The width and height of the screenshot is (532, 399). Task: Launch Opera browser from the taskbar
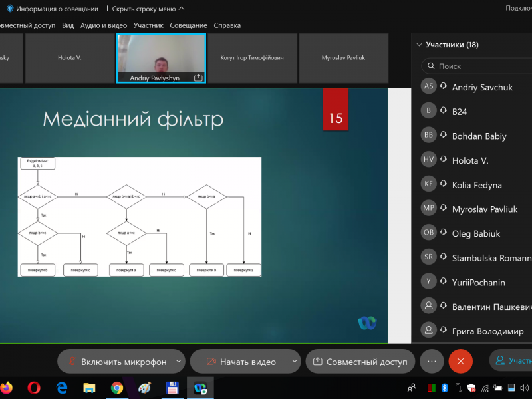[x=34, y=388]
